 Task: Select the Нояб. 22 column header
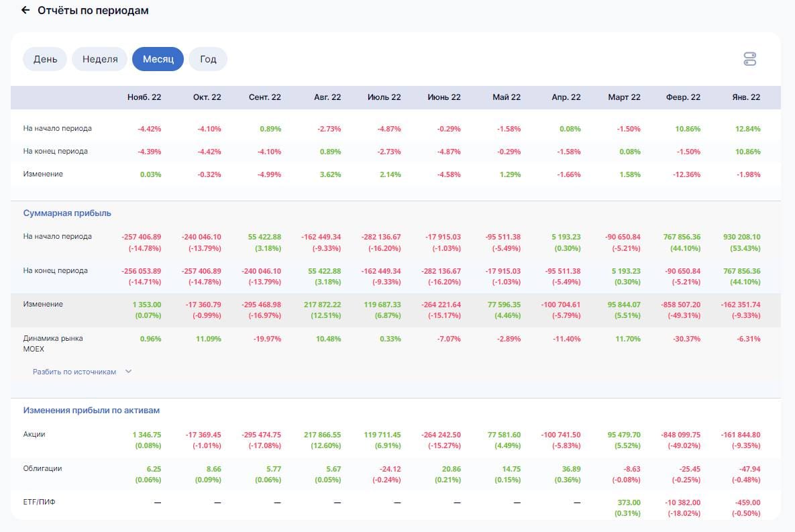(x=144, y=97)
